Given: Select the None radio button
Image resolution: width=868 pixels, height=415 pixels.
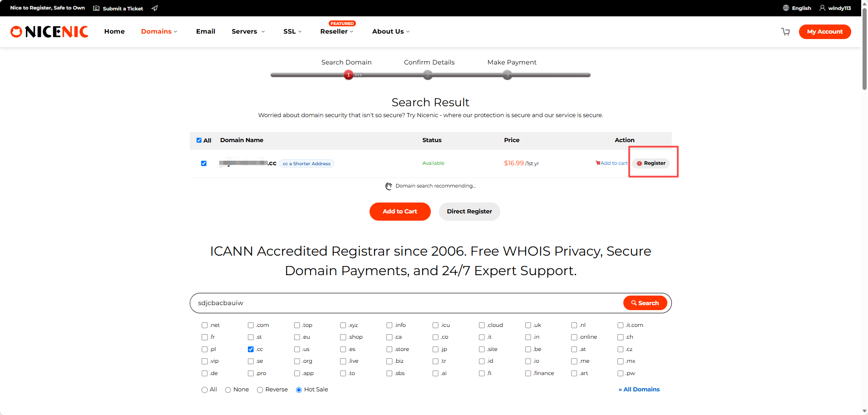Looking at the screenshot, I should 228,390.
